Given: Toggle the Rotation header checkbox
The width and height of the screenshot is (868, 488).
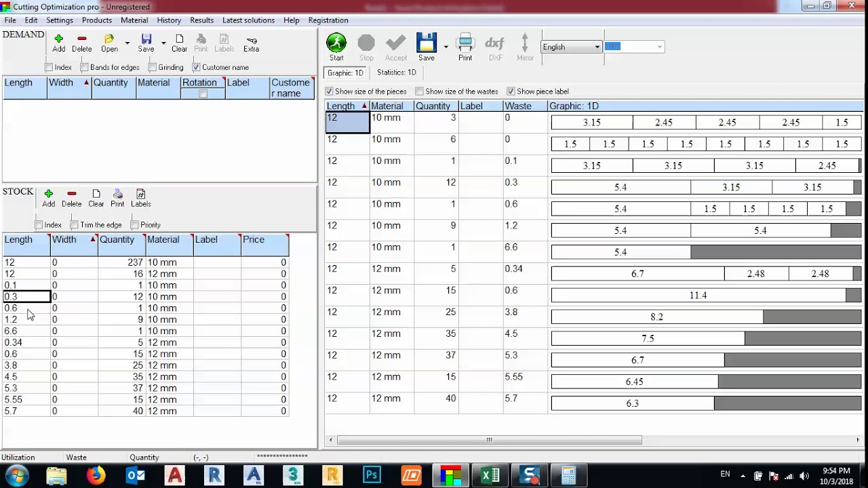Looking at the screenshot, I should click(x=203, y=94).
